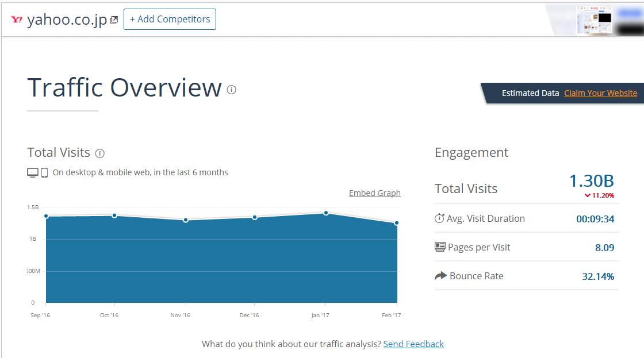Click the pages icon beside Pages per Visit
644x358 pixels.
(x=440, y=247)
